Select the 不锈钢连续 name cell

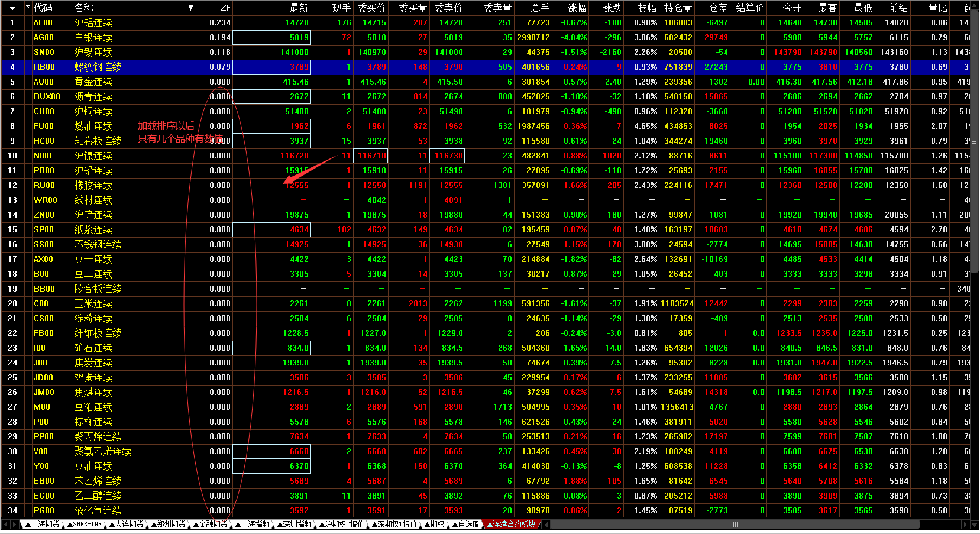(x=98, y=244)
